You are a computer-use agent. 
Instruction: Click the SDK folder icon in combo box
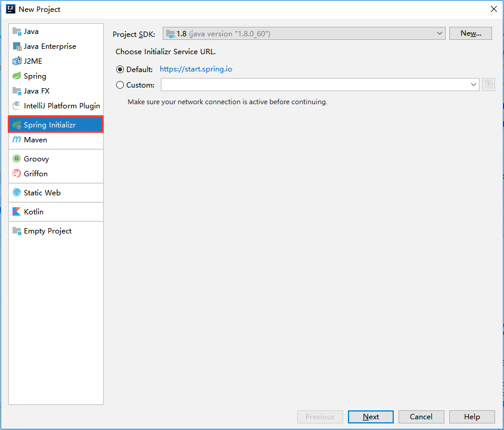click(x=170, y=34)
